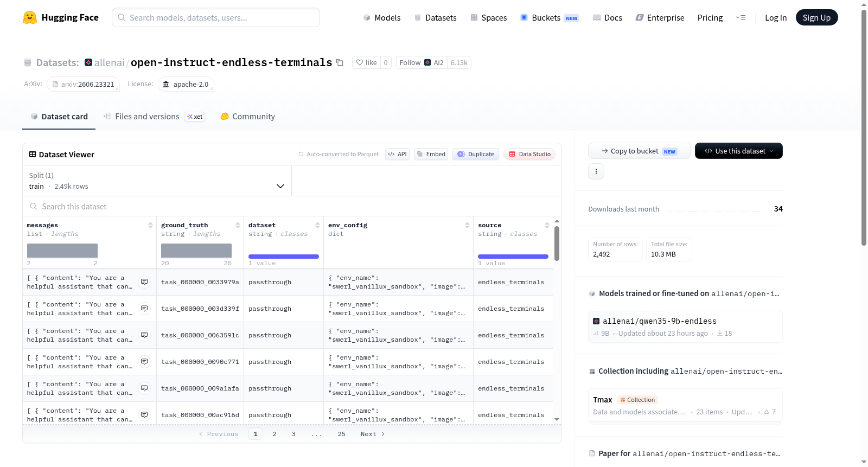
Task: Click the Log In link
Action: click(776, 17)
